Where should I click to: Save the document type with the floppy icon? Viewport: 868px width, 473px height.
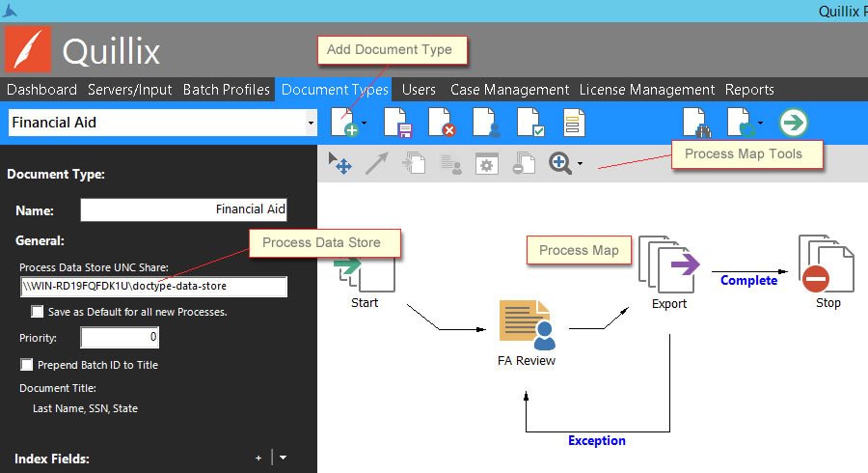[x=397, y=123]
